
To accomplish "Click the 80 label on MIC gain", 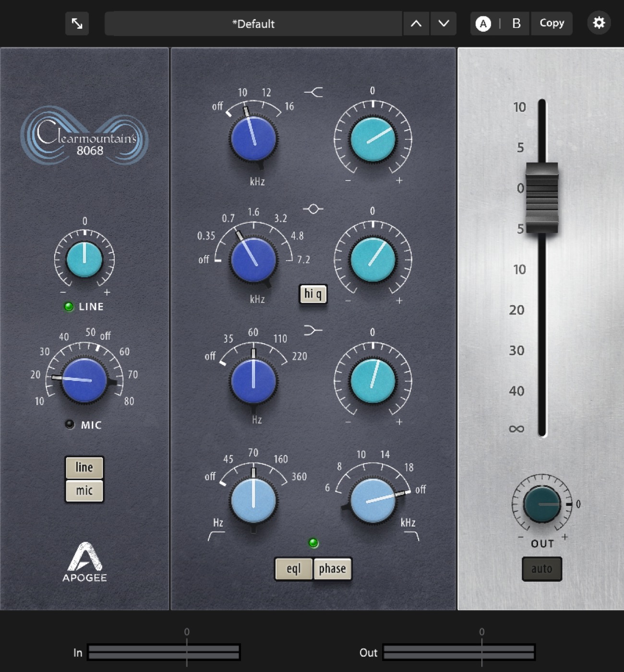I will click(129, 401).
